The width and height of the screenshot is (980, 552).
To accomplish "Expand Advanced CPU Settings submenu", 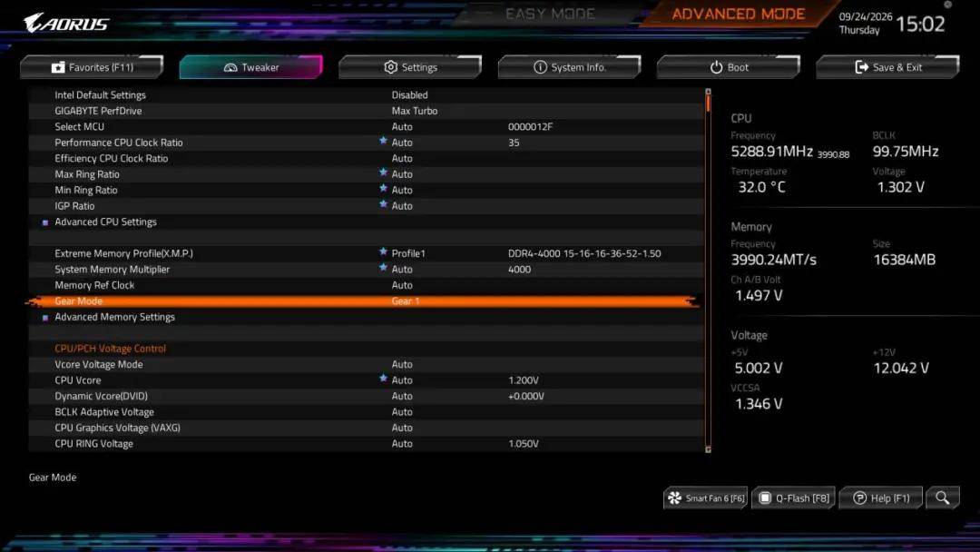I will [105, 222].
